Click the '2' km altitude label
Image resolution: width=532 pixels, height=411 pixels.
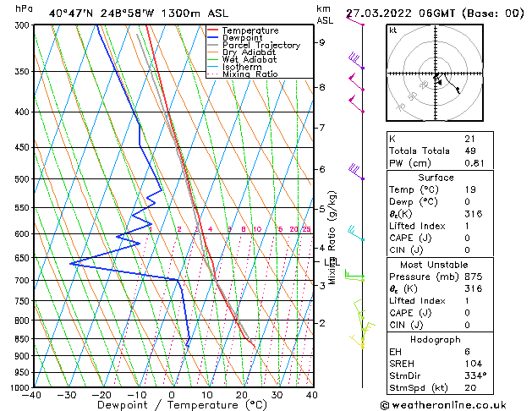coord(322,323)
